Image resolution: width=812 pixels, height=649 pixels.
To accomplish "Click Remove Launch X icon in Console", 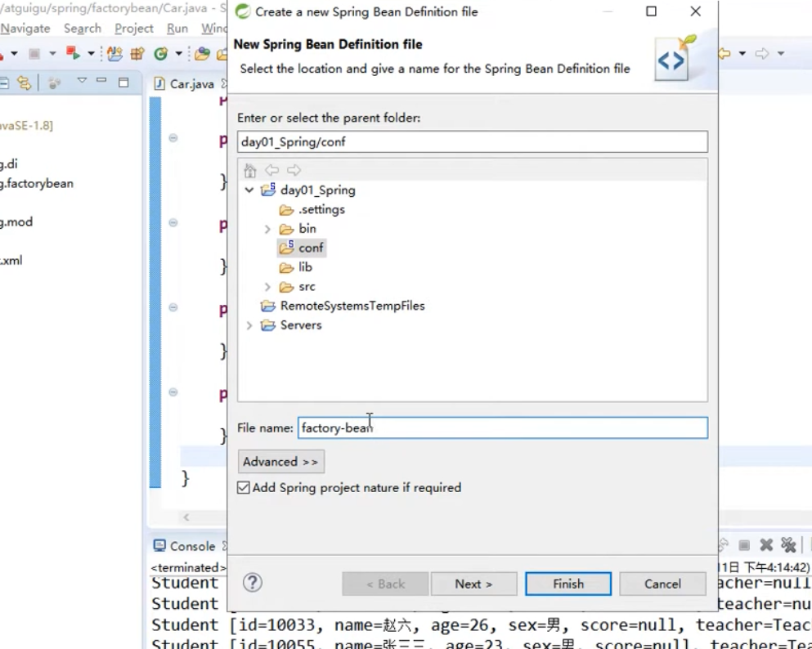I will pyautogui.click(x=766, y=545).
